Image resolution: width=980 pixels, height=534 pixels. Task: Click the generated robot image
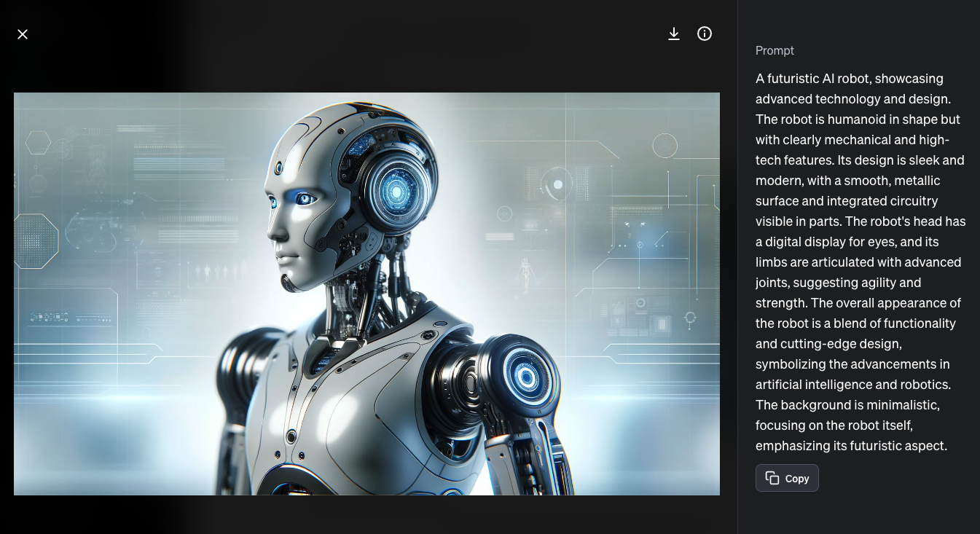366,294
